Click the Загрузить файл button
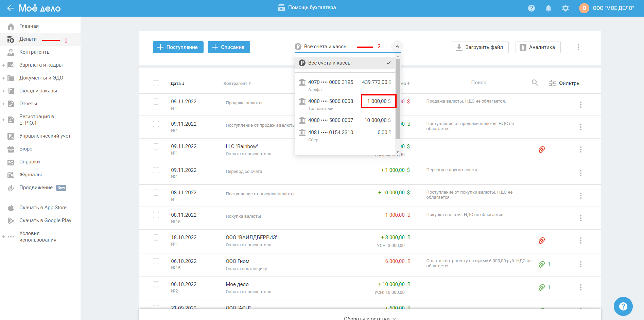The width and height of the screenshot is (644, 320). coord(480,47)
